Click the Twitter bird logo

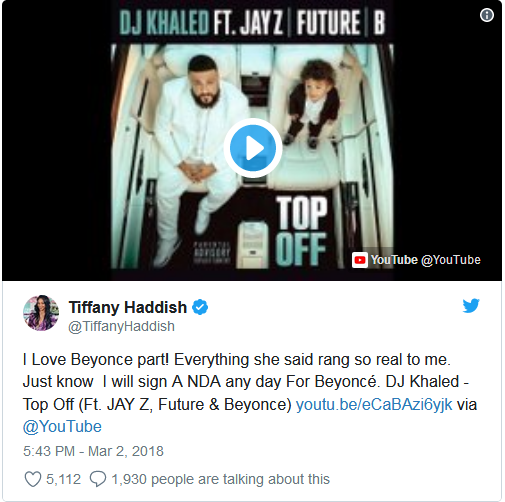tap(471, 305)
